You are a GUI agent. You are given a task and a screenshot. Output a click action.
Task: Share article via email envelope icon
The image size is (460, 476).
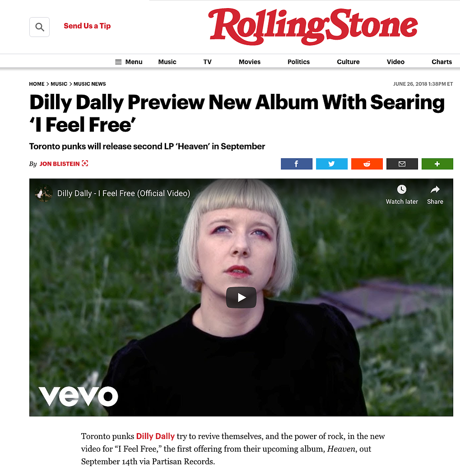click(402, 164)
